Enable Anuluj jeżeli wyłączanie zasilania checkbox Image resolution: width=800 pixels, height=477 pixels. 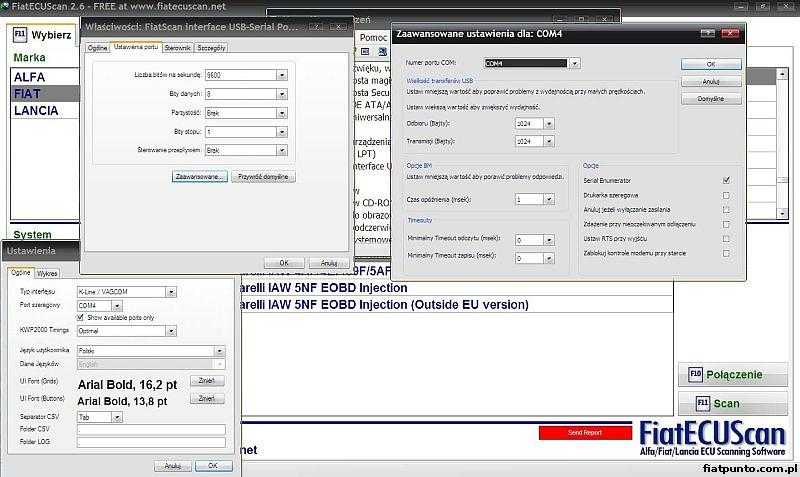[726, 210]
